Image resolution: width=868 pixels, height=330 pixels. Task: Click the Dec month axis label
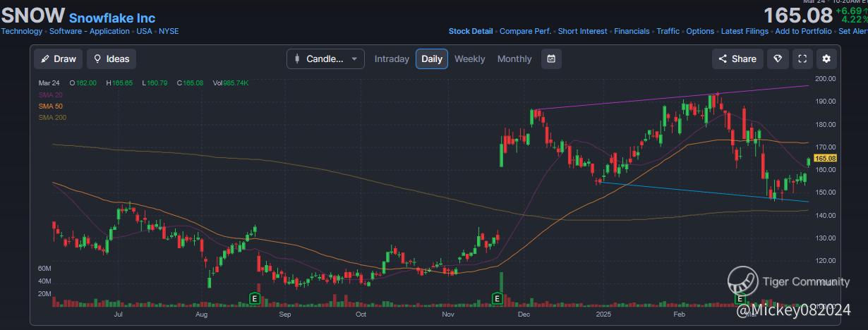(x=524, y=313)
